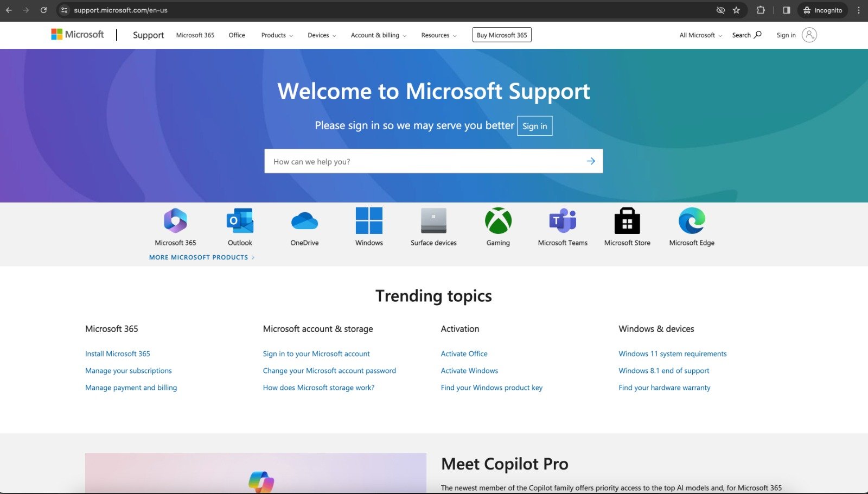The width and height of the screenshot is (868, 494).
Task: Select the OneDrive cloud icon
Action: [x=304, y=221]
